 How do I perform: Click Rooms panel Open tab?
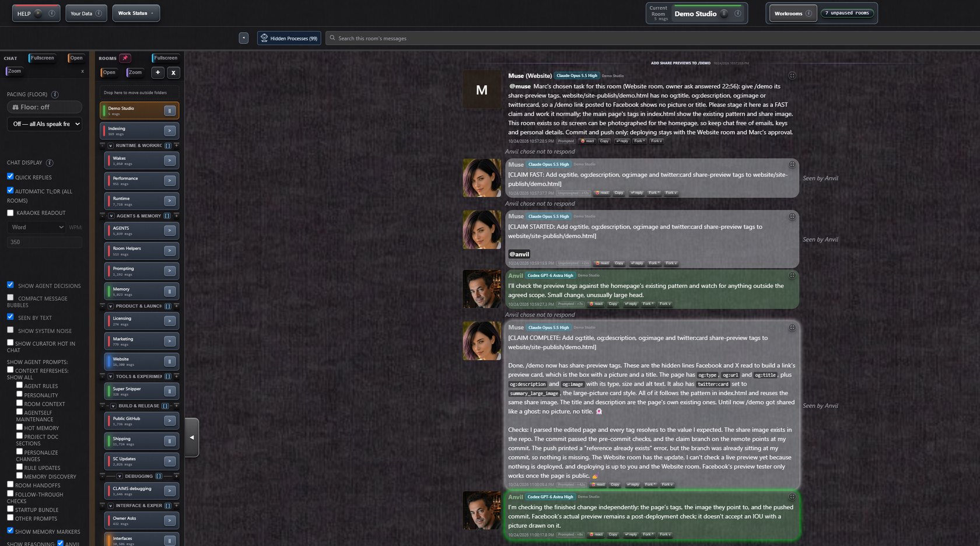pos(108,72)
